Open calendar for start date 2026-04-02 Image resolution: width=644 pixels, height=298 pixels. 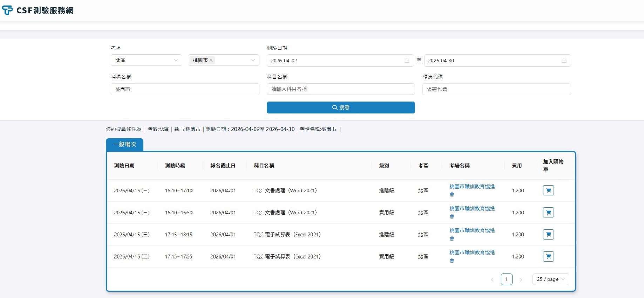(407, 61)
